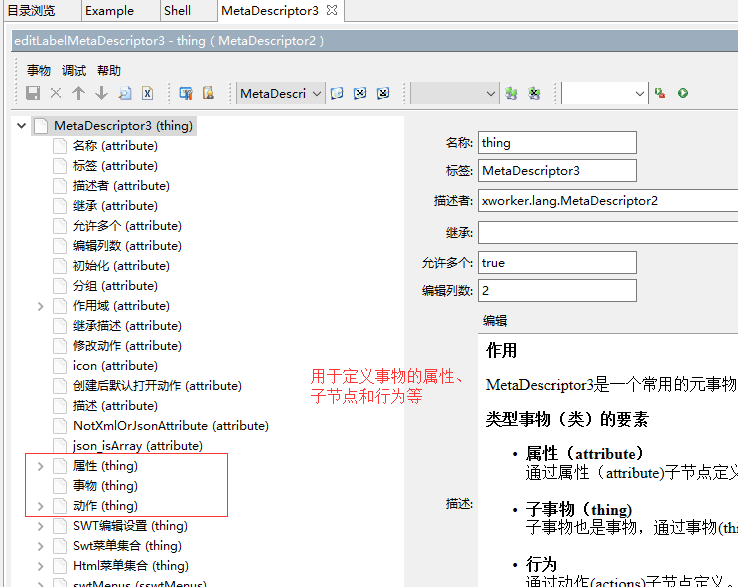This screenshot has height=587, width=738.
Task: Expand the 属性 (thing) node
Action: click(x=40, y=466)
